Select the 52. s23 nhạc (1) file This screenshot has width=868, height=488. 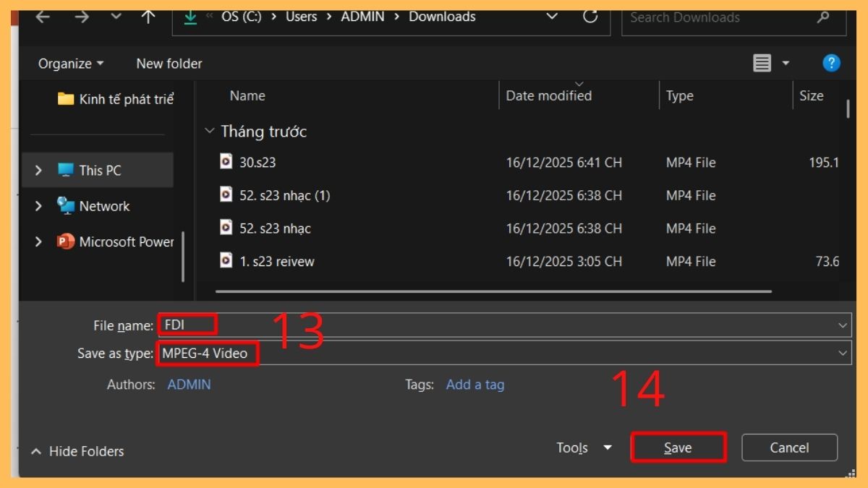click(285, 195)
